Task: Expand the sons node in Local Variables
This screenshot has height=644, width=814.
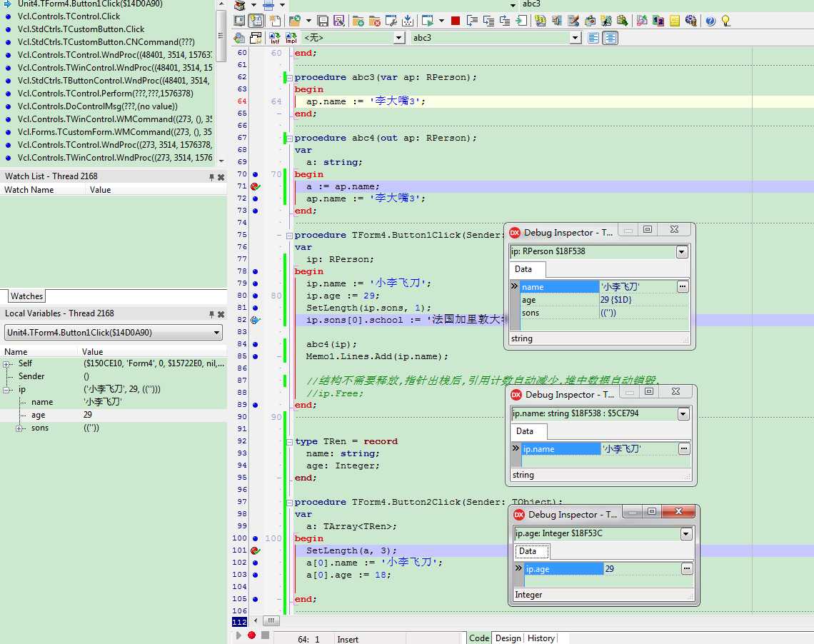Action: (19, 428)
